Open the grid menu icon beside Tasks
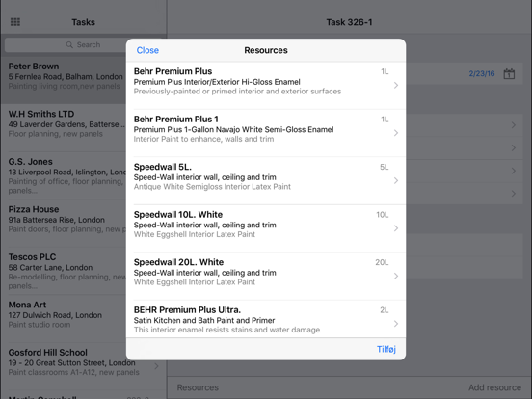Screen dimensions: 532x399 (15, 22)
